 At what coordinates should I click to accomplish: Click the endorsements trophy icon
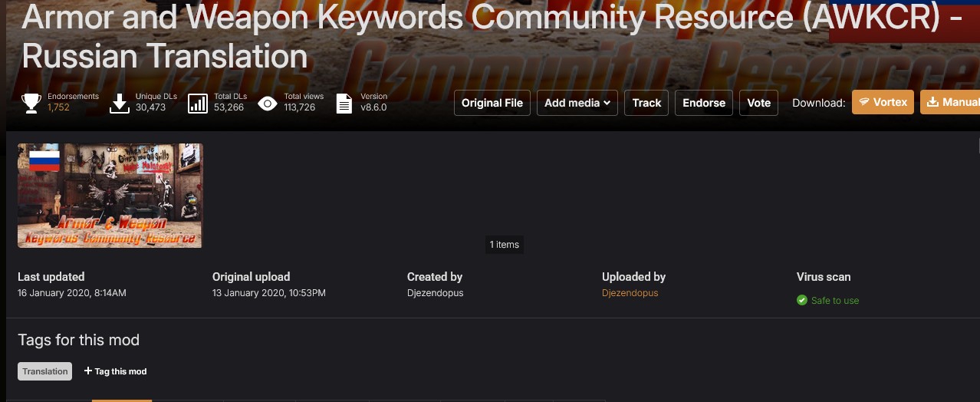click(x=31, y=103)
